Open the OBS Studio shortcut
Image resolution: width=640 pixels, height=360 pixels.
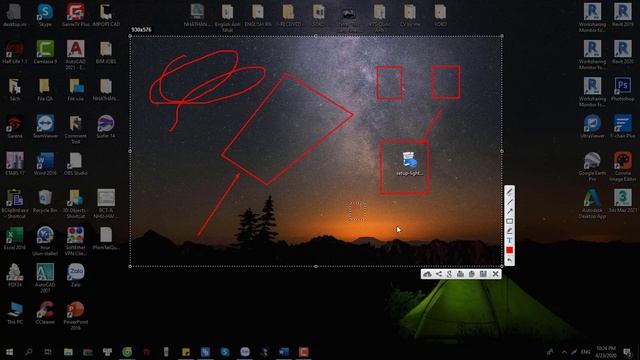tap(76, 164)
